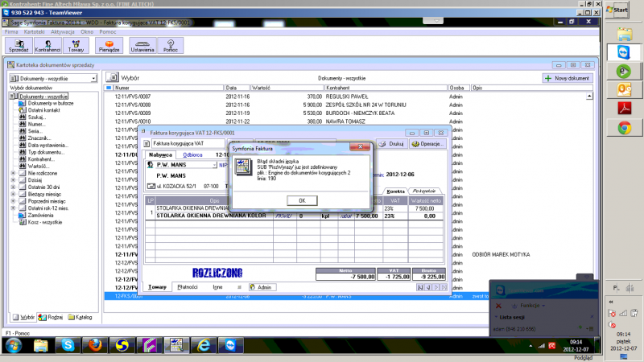This screenshot has height=362, width=644.
Task: Select the Zamówienia tree item
Action: tap(40, 215)
